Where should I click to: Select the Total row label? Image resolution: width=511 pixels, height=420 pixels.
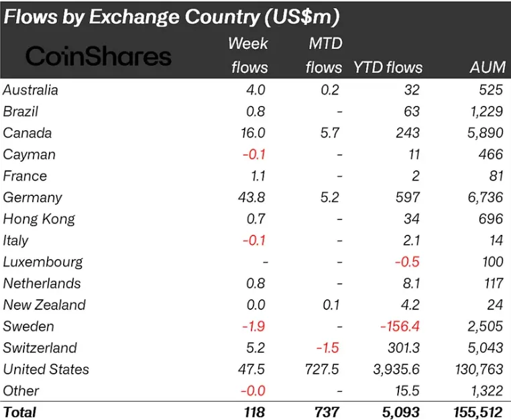[x=19, y=412]
